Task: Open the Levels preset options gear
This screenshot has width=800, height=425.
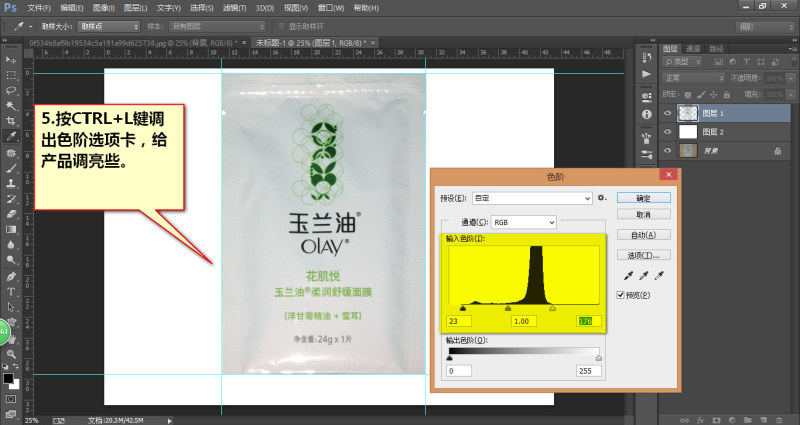Action: pos(602,197)
